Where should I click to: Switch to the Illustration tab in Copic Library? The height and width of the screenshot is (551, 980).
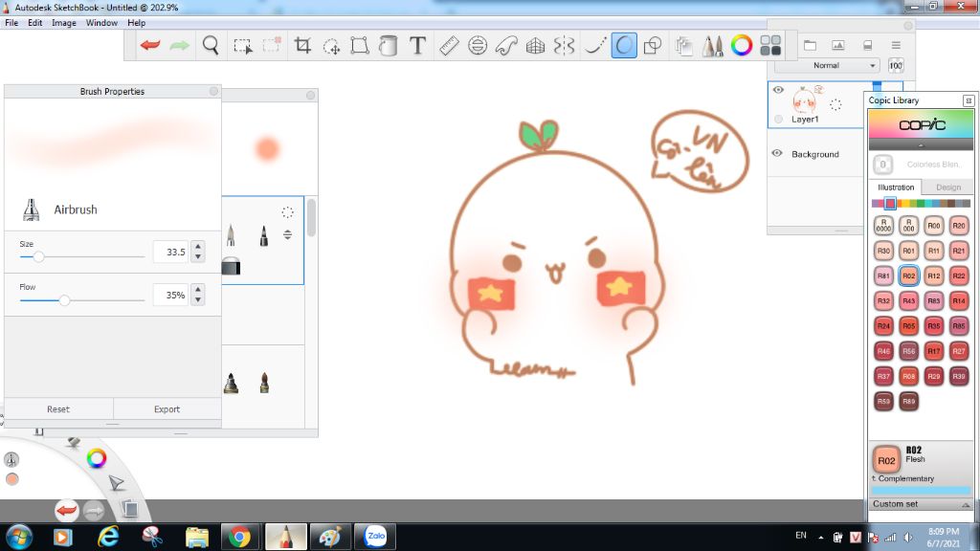pyautogui.click(x=896, y=187)
